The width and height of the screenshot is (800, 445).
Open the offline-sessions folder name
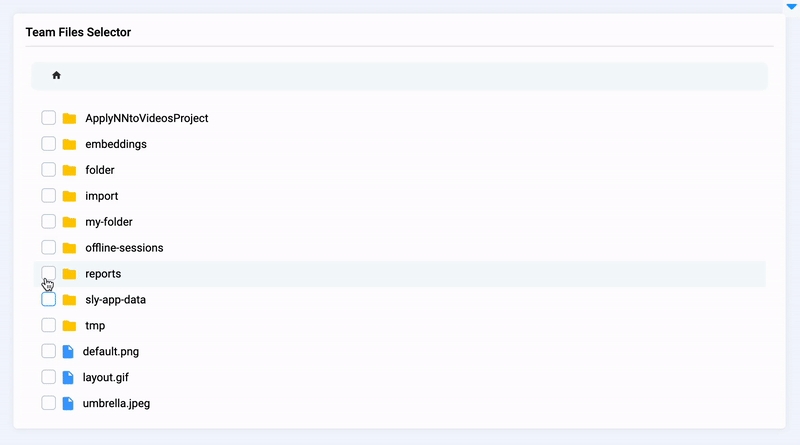point(124,248)
